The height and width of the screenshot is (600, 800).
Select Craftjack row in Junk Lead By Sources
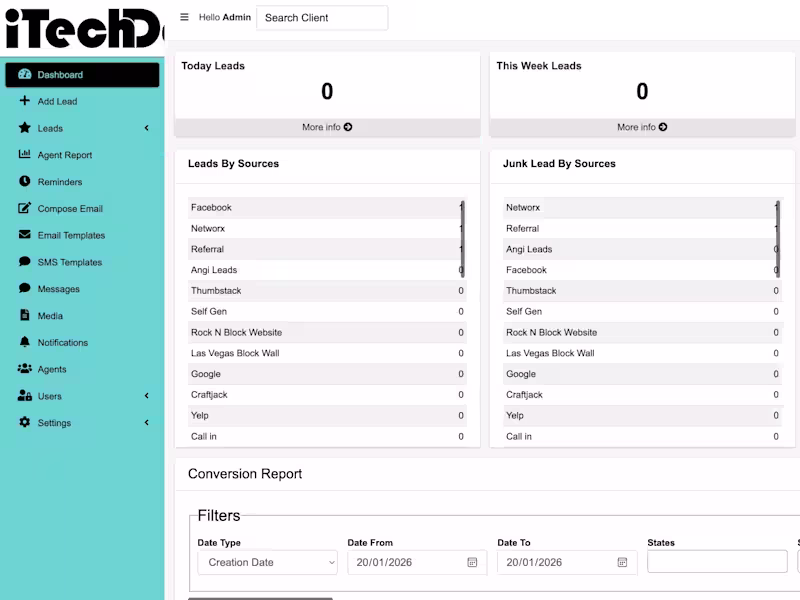click(x=642, y=395)
